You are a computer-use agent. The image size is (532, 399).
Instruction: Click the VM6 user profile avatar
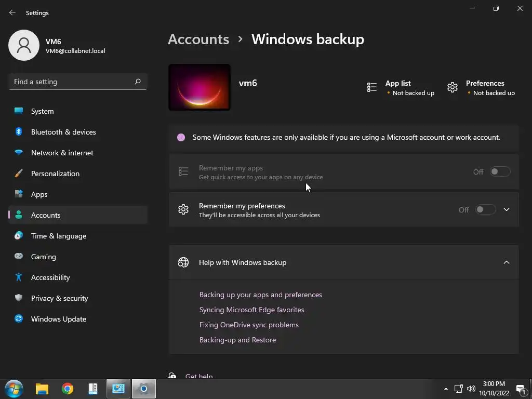coord(24,45)
